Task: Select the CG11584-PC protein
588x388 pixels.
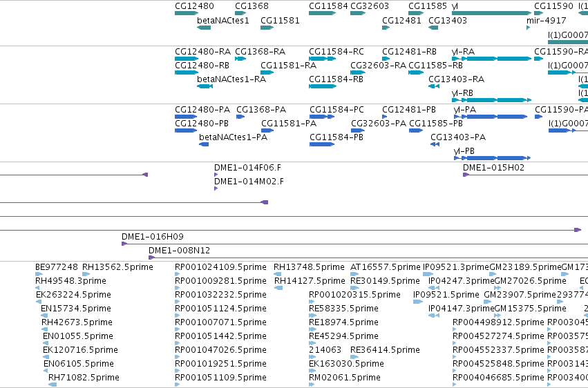Action: click(322, 117)
